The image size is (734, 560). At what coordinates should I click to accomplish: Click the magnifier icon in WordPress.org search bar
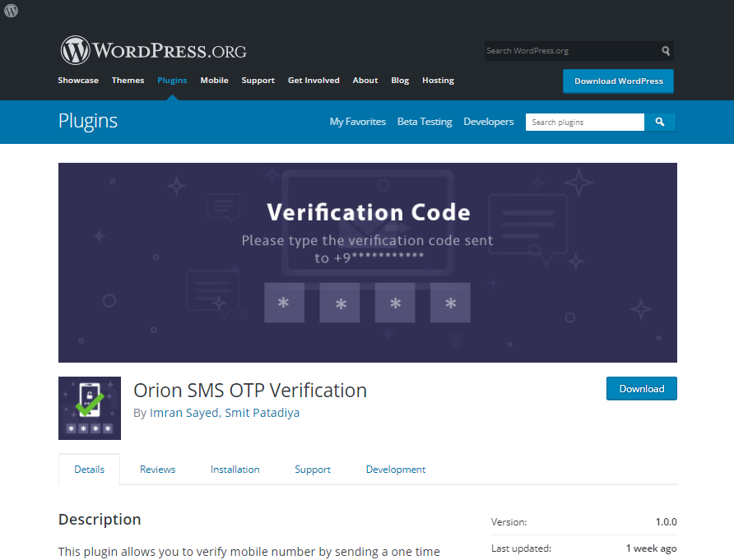point(665,50)
